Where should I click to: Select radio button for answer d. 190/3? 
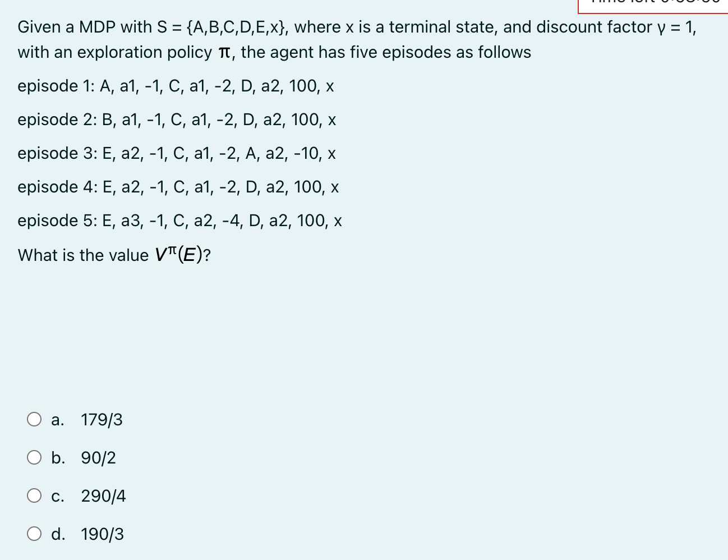(34, 534)
